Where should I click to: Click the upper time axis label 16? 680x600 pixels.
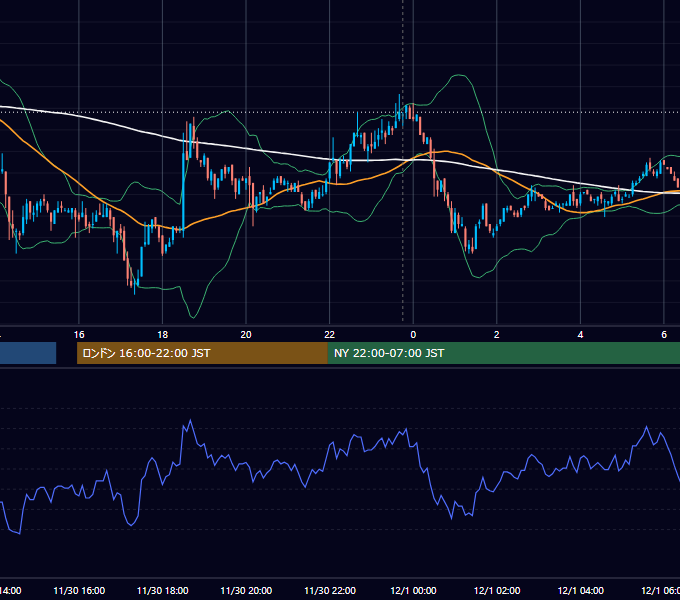coord(79,335)
